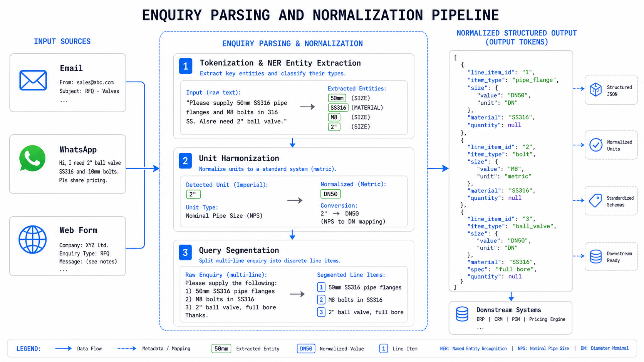Click the "unit": "metric" JSON line

(504, 176)
